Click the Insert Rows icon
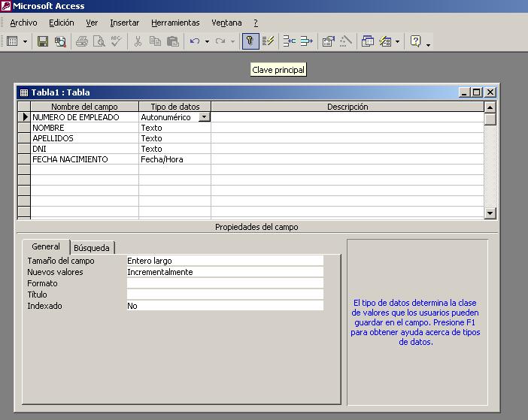The height and width of the screenshot is (420, 528). pos(290,41)
